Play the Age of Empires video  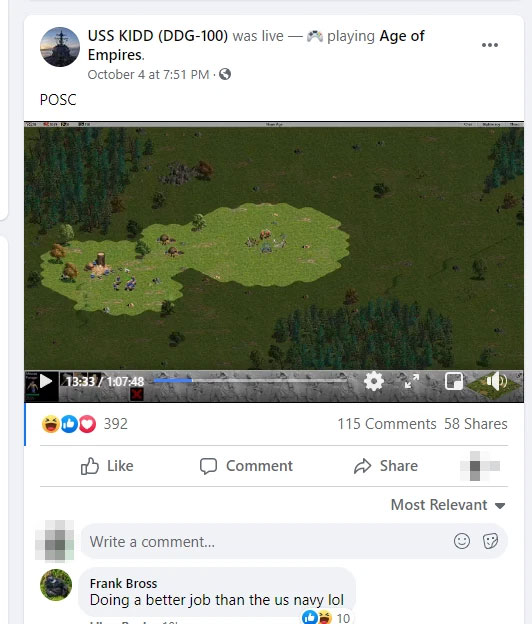click(x=46, y=381)
